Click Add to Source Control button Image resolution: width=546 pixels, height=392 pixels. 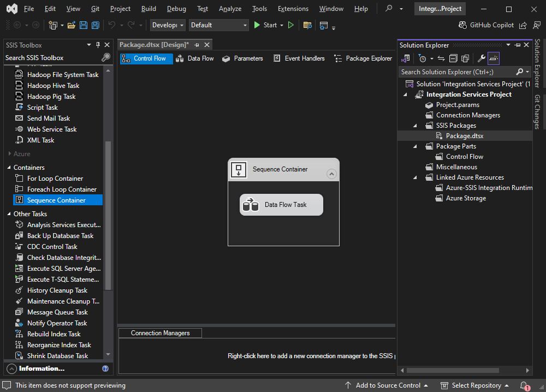[x=387, y=385]
